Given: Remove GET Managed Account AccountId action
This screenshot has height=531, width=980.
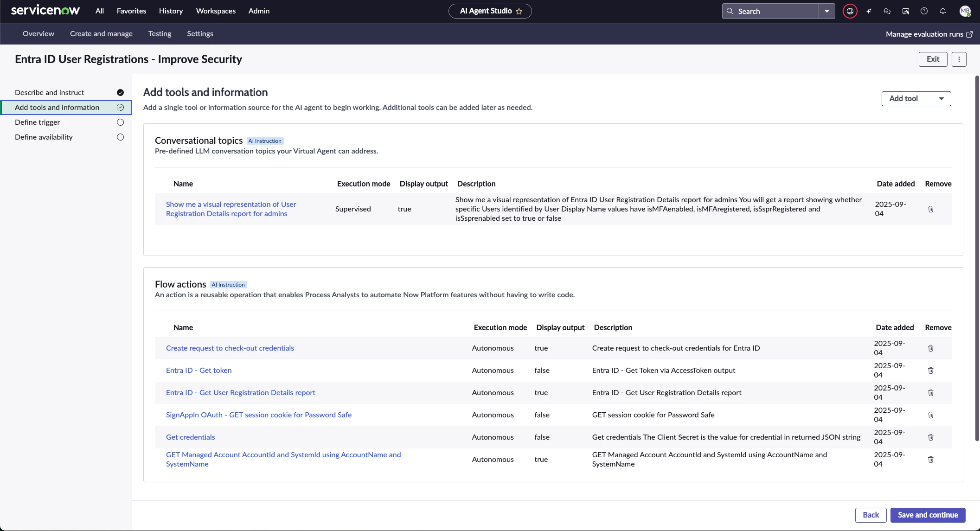Looking at the screenshot, I should (x=931, y=460).
